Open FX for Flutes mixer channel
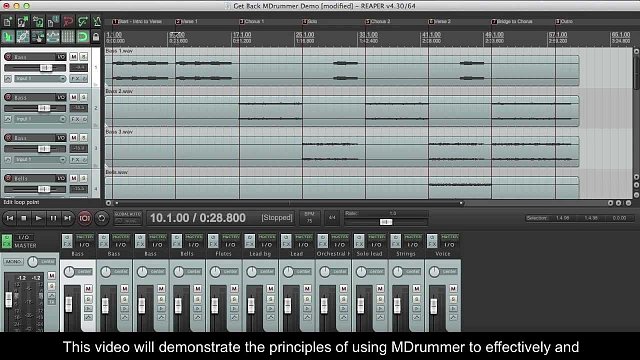The width and height of the screenshot is (640, 360). pos(213,241)
